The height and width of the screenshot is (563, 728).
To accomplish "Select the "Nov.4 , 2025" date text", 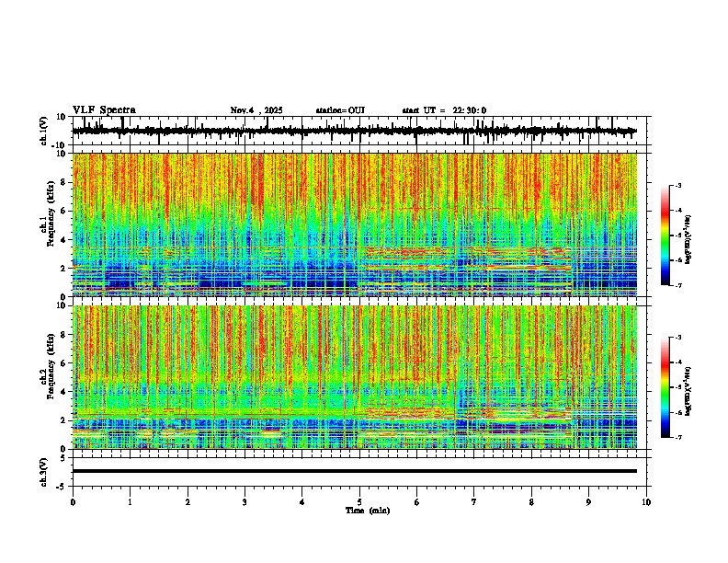I will pos(256,110).
